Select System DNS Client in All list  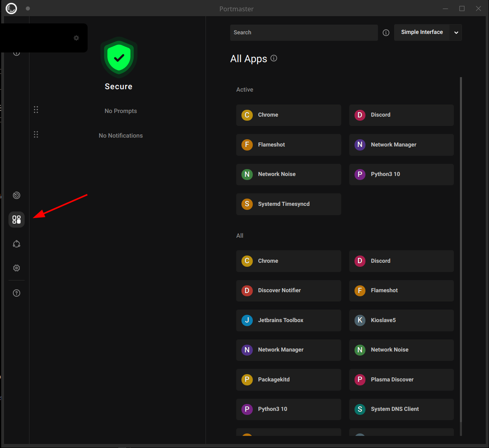(x=401, y=409)
